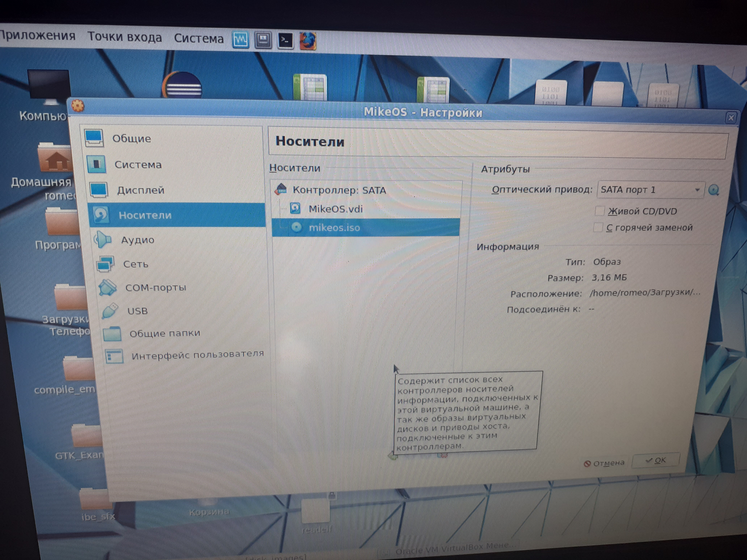This screenshot has height=560, width=747.
Task: Select the Контроллер: SATA tree node
Action: 339,190
